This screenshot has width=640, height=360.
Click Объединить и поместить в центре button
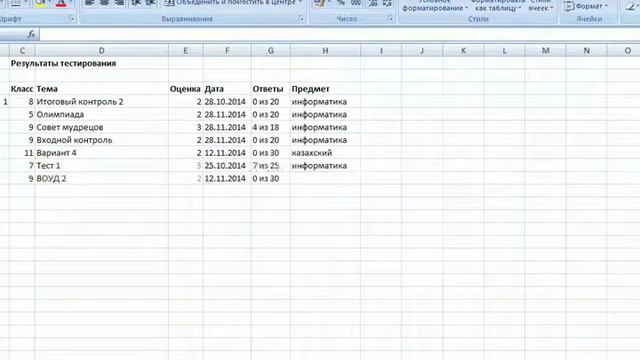230,3
